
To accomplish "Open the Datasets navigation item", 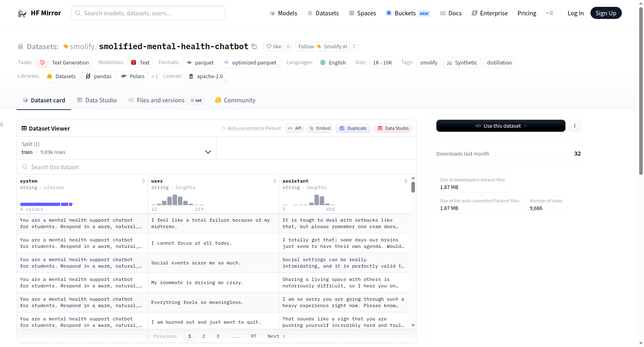I will click(323, 13).
